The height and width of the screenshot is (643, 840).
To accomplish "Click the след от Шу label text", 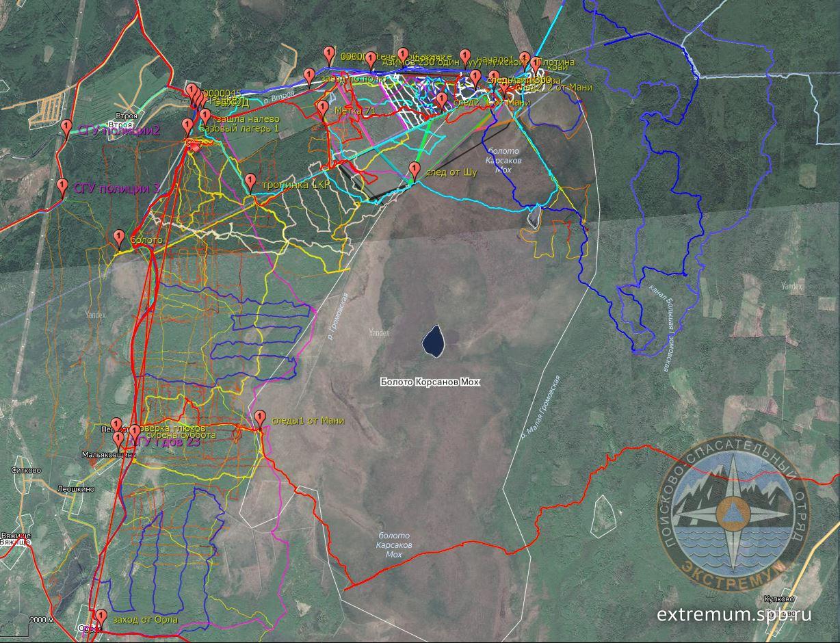I will pyautogui.click(x=451, y=172).
